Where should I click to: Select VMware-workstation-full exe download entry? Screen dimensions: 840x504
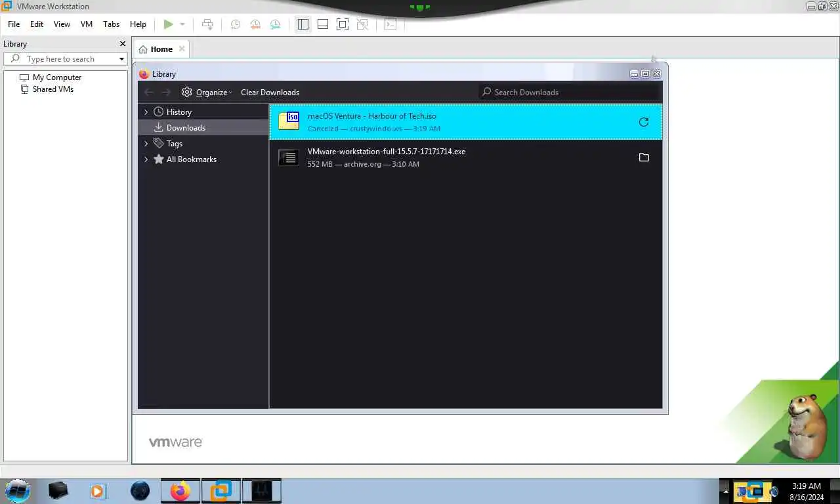click(465, 157)
